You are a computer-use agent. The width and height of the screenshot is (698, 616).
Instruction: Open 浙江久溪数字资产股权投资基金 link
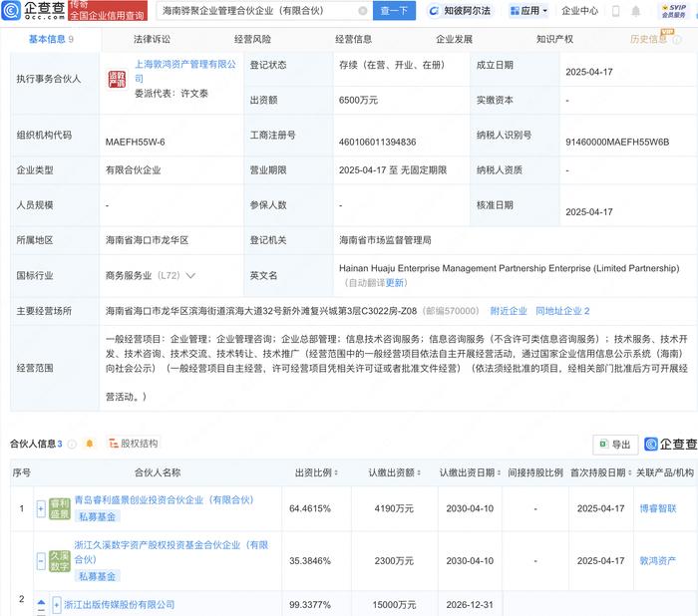tap(171, 552)
